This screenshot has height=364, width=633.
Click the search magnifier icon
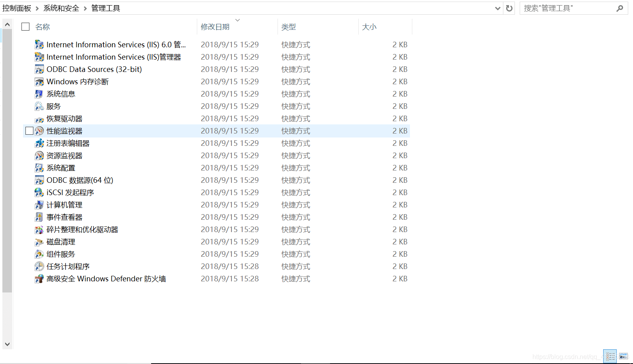[x=619, y=8]
